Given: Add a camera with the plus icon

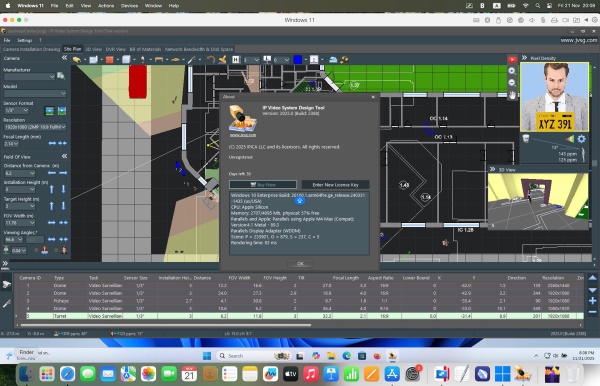Looking at the screenshot, I should click(x=592, y=301).
